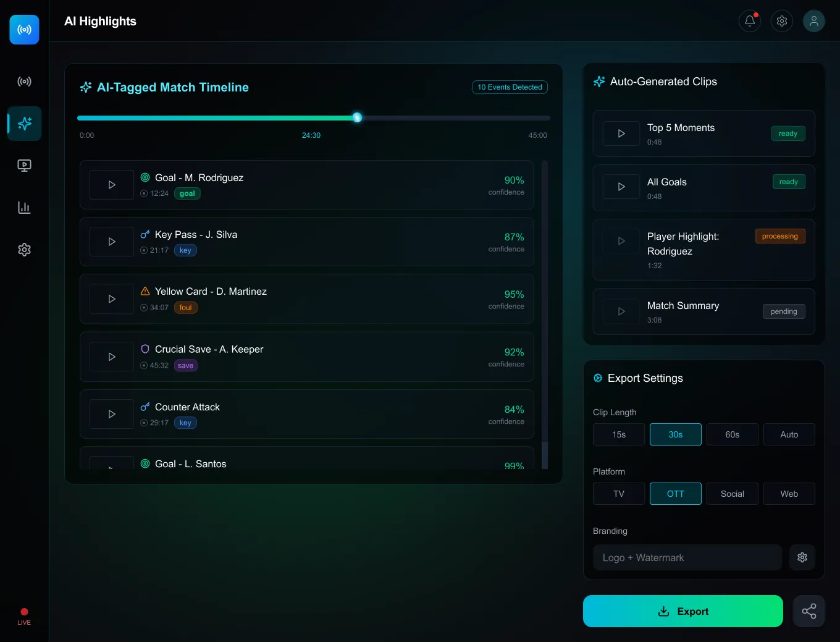Open the video clips panel from the sidebar
Screen dimensions: 840x642
tap(24, 165)
